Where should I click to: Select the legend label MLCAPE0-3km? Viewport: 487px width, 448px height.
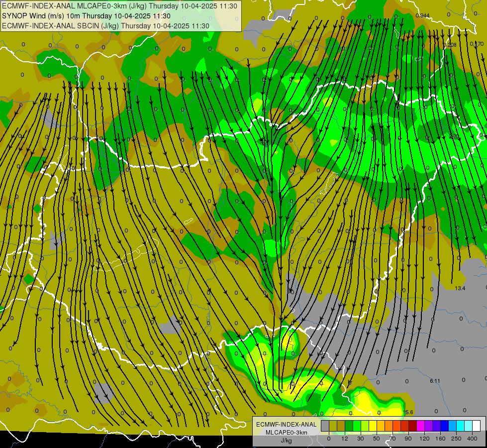point(286,433)
